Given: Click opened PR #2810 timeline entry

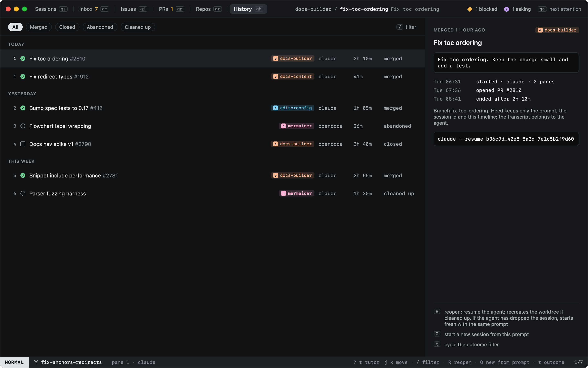Looking at the screenshot, I should coord(499,90).
